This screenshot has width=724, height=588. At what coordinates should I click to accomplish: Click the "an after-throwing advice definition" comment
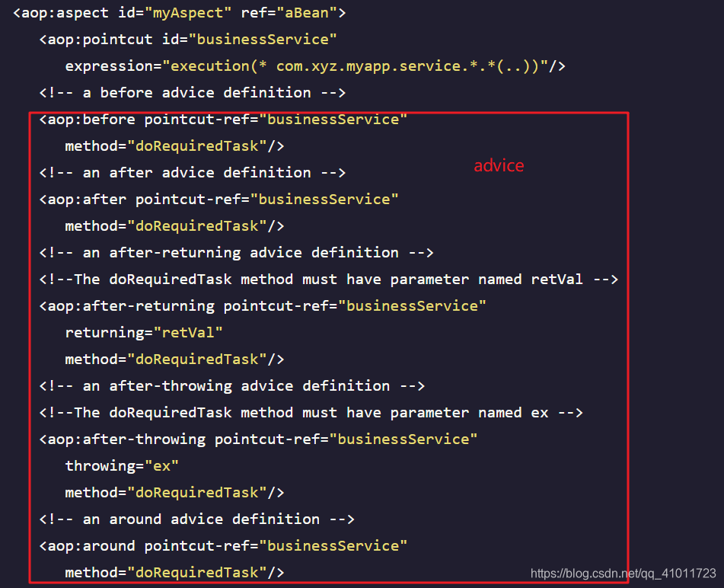[x=231, y=386]
